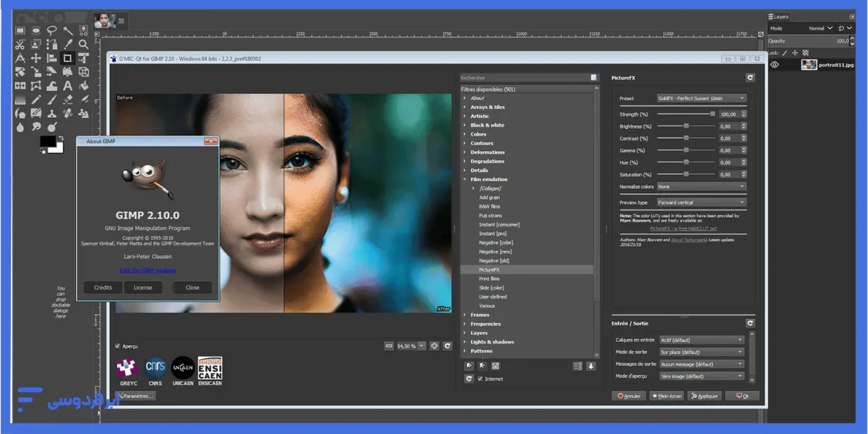Open the Mode d'aperçu dropdown

702,376
